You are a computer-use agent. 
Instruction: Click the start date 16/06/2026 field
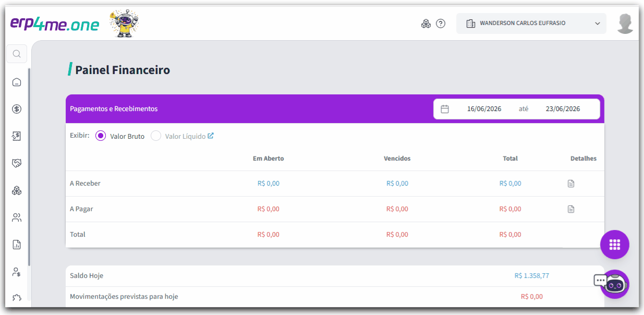(x=484, y=109)
